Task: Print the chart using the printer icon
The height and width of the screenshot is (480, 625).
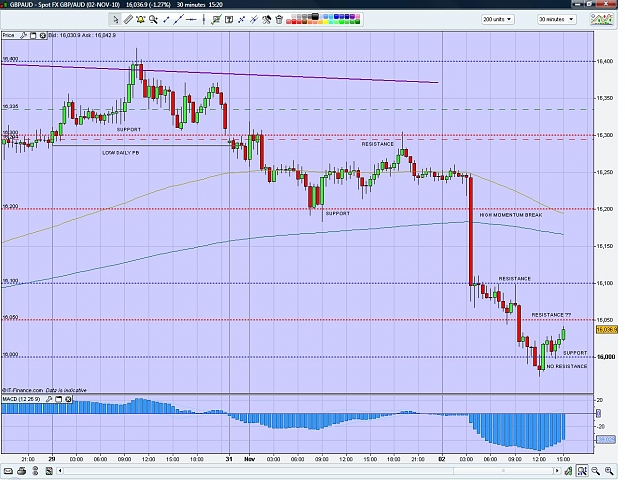Action: (x=22, y=471)
